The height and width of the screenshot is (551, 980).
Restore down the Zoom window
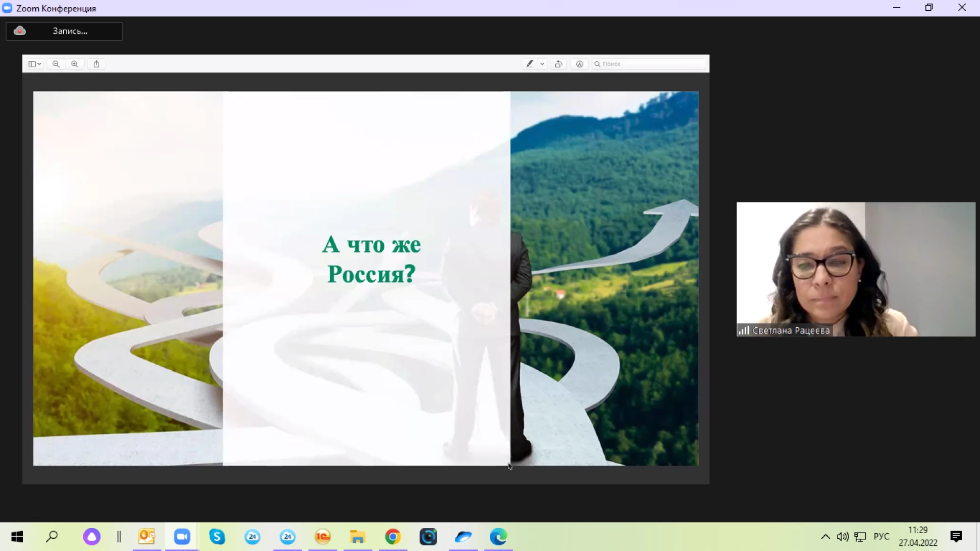[929, 8]
